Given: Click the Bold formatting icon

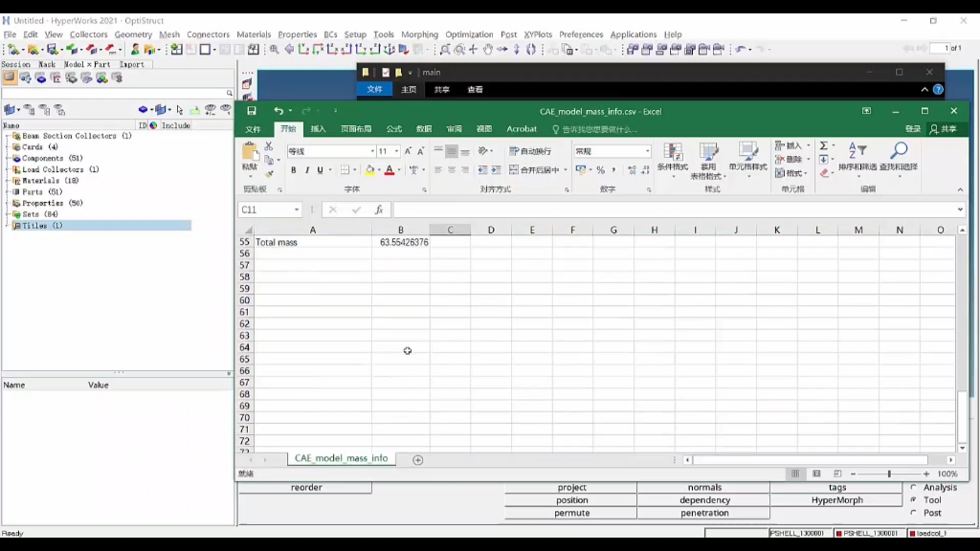Looking at the screenshot, I should (x=294, y=170).
